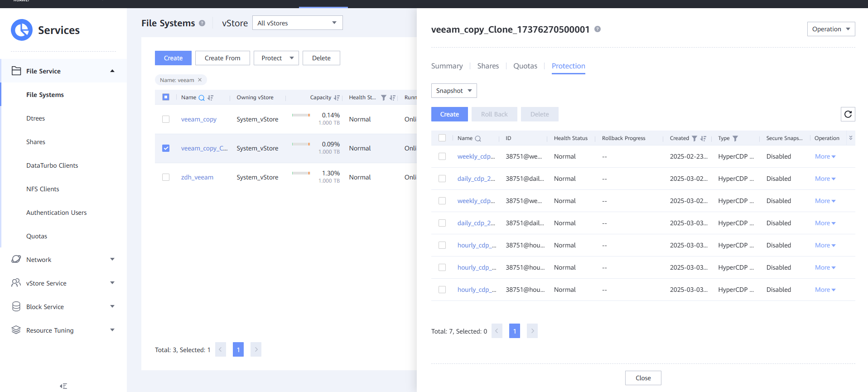Click the refresh icon in snapshot panel
Screen dimensions: 868x392
click(848, 114)
